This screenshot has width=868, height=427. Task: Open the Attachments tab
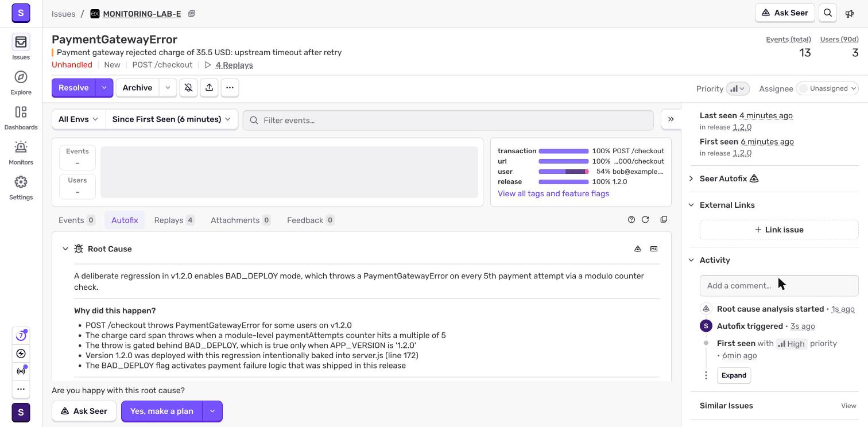click(x=241, y=220)
